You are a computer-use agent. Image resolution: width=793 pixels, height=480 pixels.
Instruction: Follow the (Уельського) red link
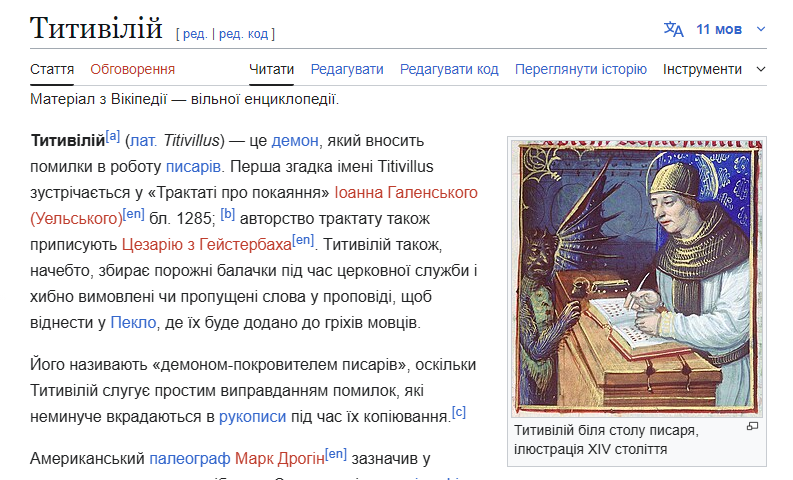76,219
